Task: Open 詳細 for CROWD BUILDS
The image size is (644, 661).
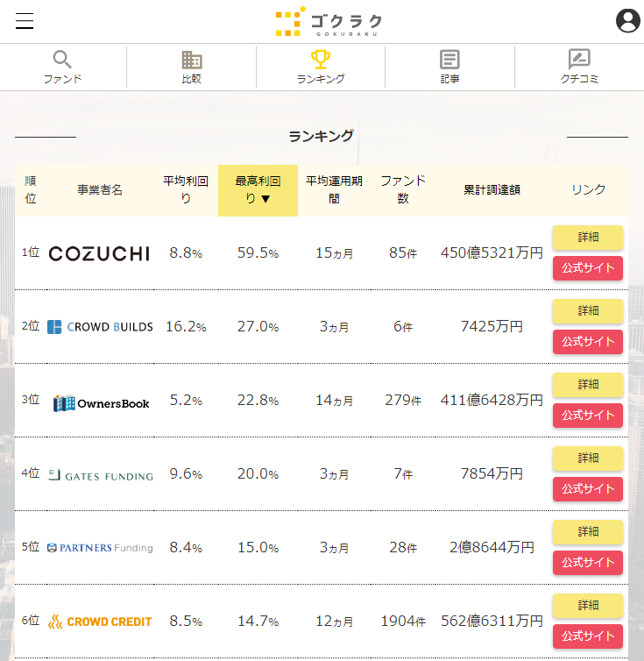Action: (x=588, y=311)
